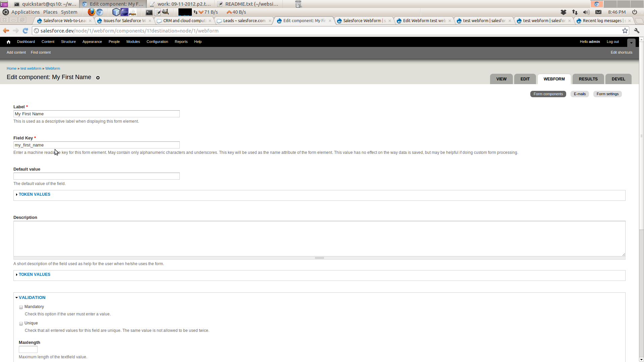Click the Webform breadcrumb link
Screen dimensions: 644x362
(x=52, y=68)
